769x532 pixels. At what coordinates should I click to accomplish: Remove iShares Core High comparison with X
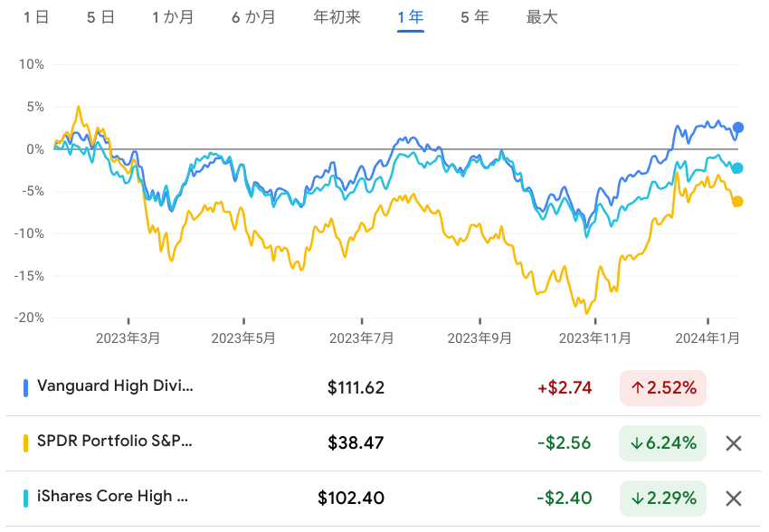[733, 499]
